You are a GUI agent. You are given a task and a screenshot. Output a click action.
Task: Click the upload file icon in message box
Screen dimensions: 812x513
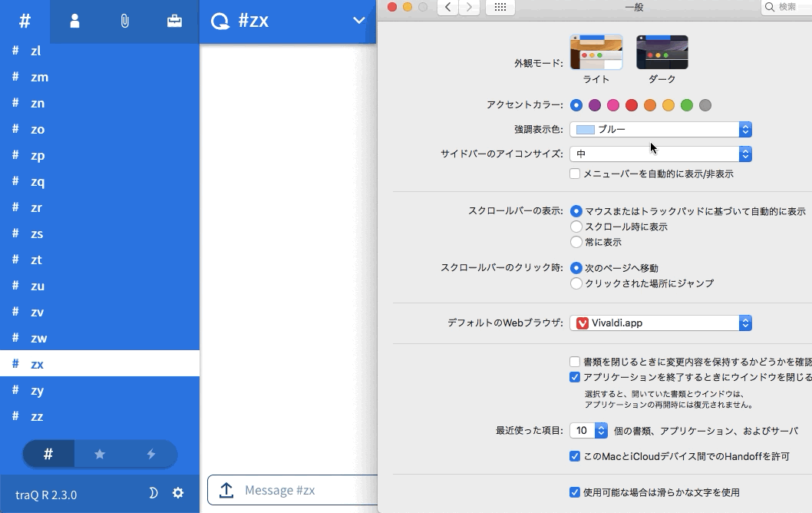point(226,490)
